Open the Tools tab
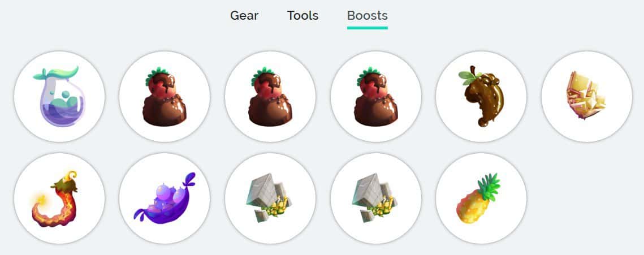Screen dimensions: 644x255 coord(302,16)
